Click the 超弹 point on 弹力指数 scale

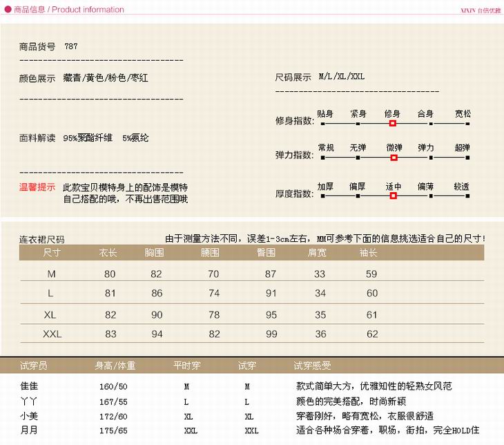467,158
